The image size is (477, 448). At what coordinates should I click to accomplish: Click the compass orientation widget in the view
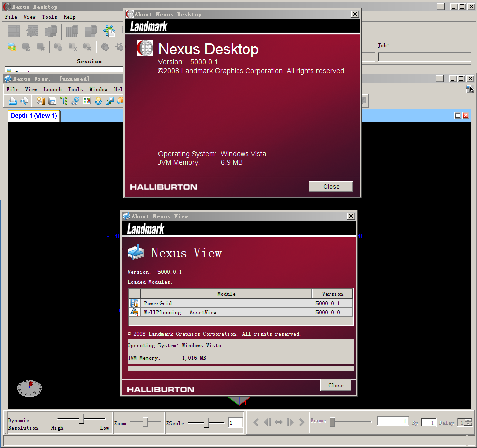tap(29, 388)
